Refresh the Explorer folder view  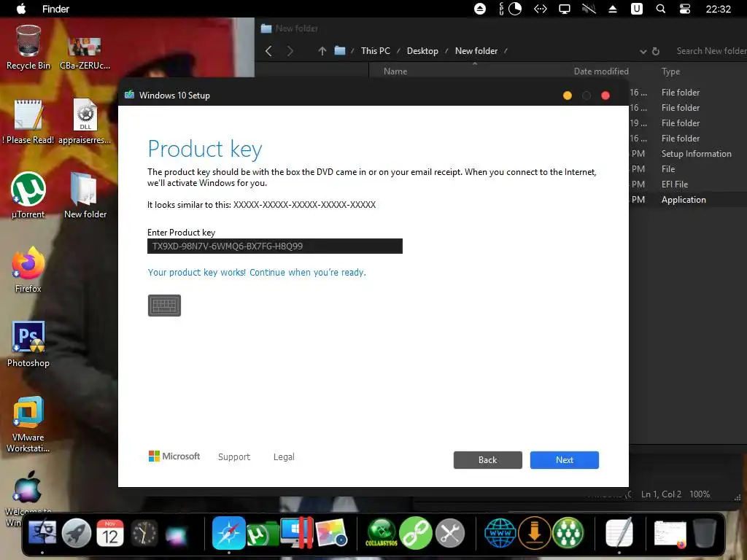(656, 51)
